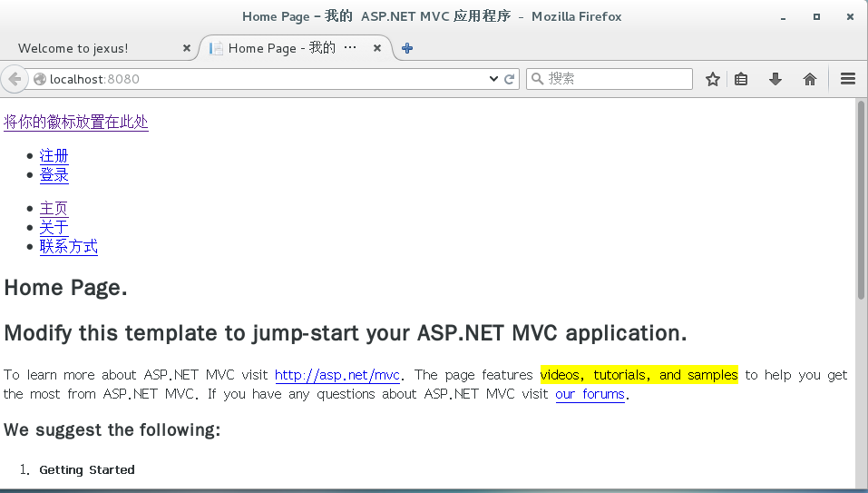
Task: Switch to the Welcome to jexus! tab
Action: point(100,48)
